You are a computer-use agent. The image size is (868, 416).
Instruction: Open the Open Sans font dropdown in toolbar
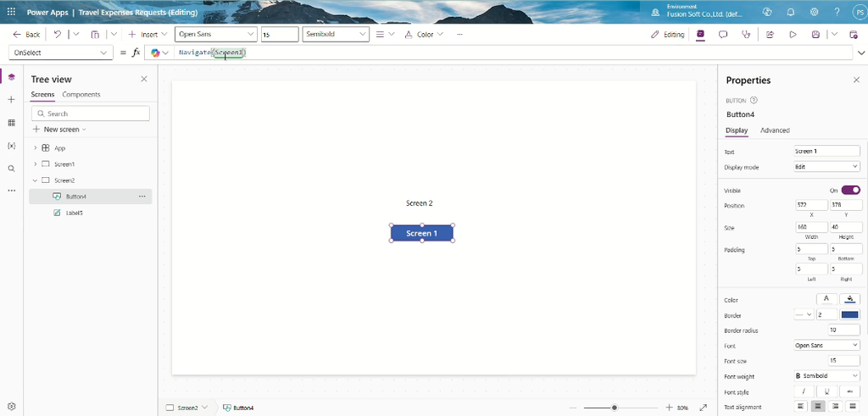(216, 34)
